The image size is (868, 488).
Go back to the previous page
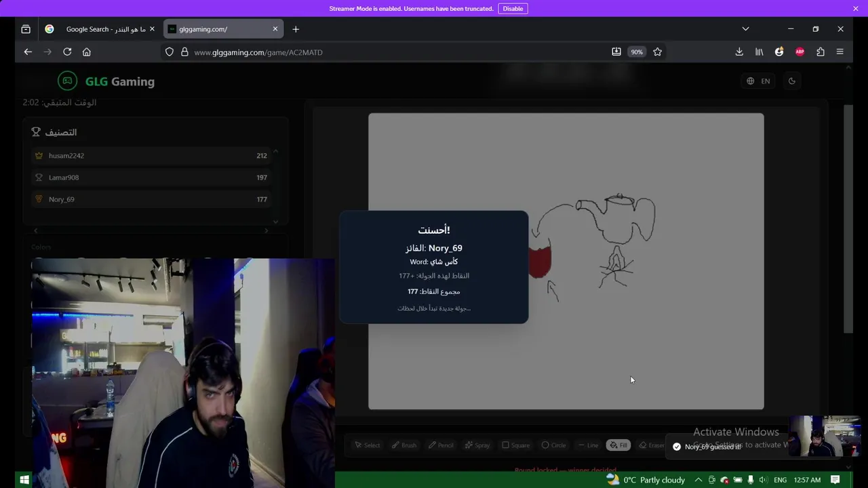tap(28, 52)
